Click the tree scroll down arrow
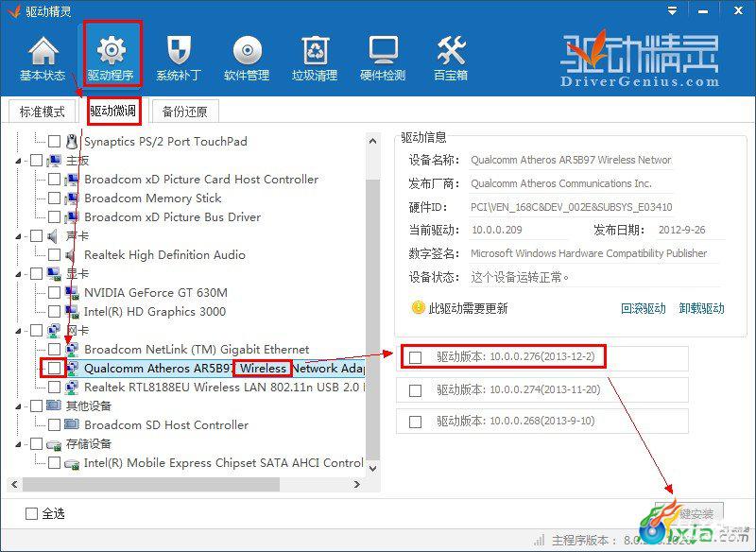The height and width of the screenshot is (552, 756). (x=372, y=468)
